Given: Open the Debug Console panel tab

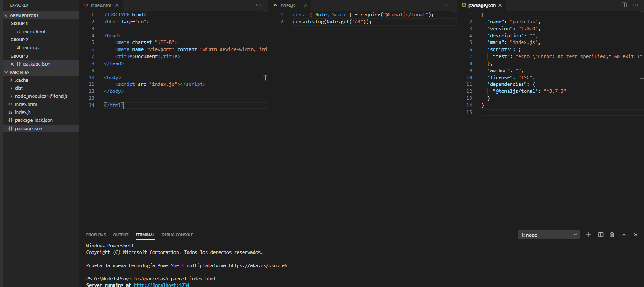Looking at the screenshot, I should (x=177, y=235).
